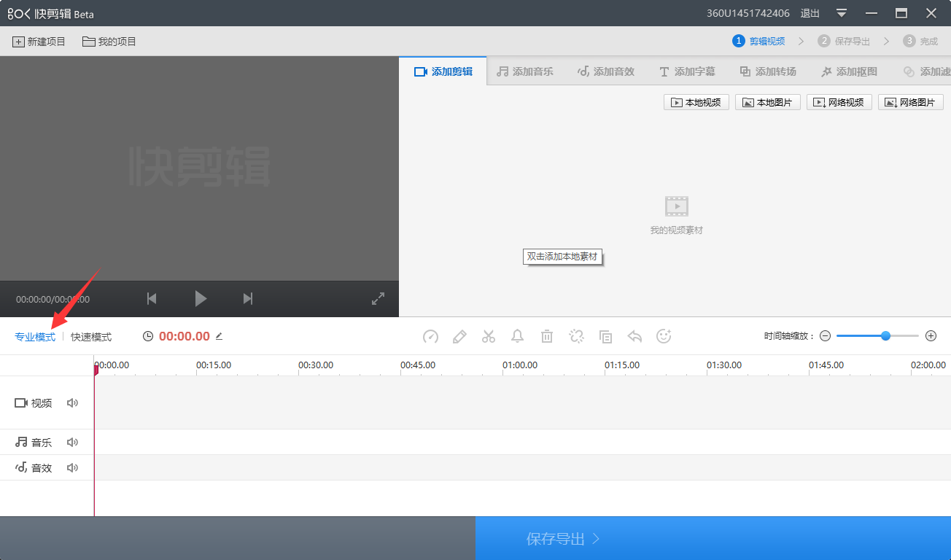
Task: Open 我的项目
Action: (109, 42)
